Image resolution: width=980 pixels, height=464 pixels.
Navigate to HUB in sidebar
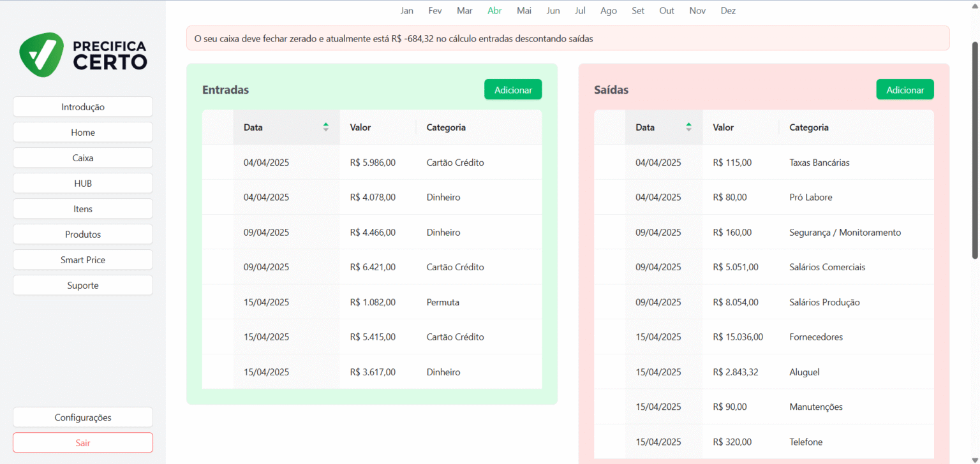(x=83, y=184)
